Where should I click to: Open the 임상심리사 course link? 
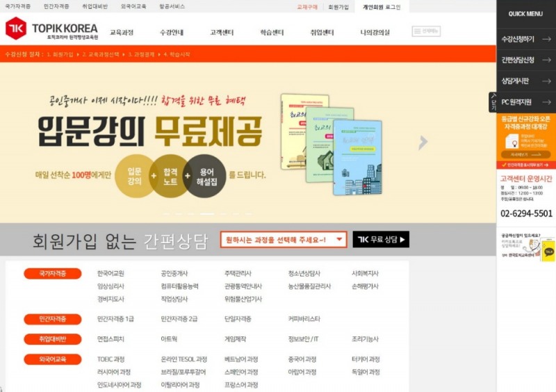pyautogui.click(x=111, y=286)
